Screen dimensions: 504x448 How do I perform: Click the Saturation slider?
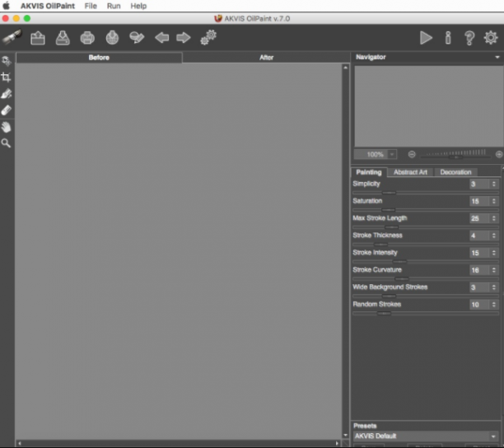(x=426, y=210)
